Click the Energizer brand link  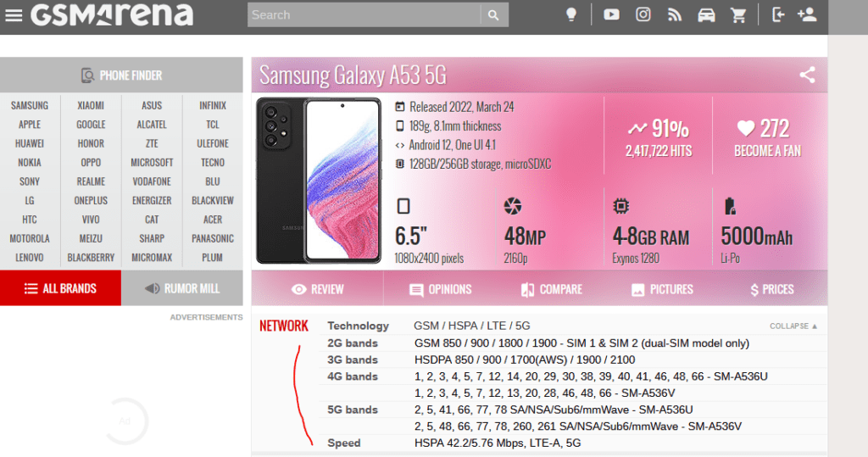(x=152, y=201)
